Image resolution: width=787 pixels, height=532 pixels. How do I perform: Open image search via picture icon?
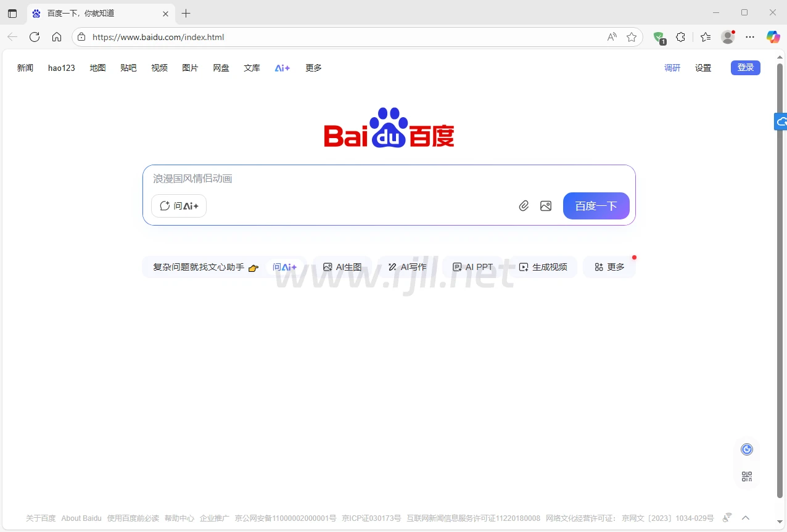coord(546,206)
